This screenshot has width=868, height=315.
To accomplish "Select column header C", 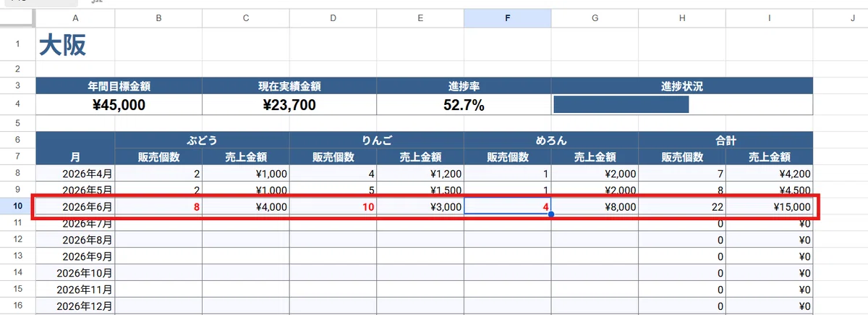I will pos(246,18).
